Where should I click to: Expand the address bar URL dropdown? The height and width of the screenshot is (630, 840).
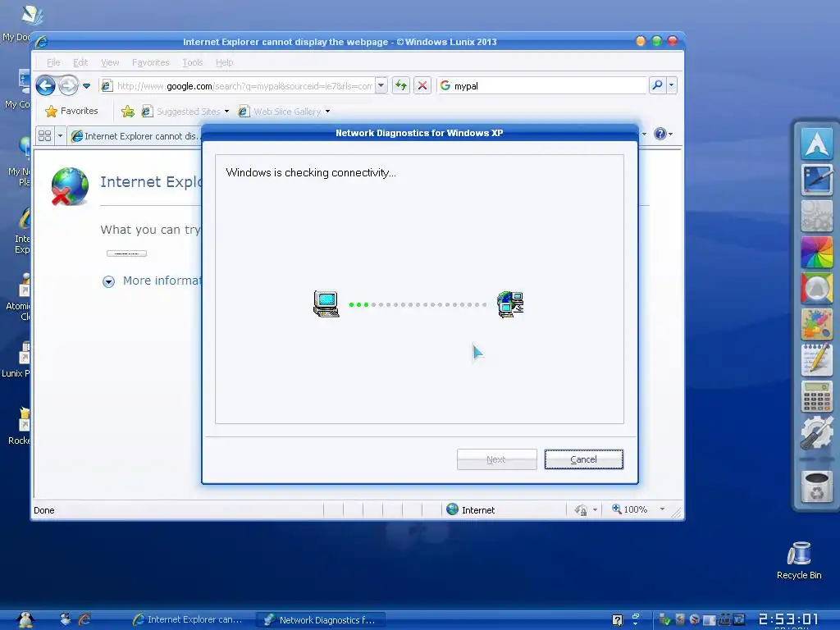(381, 85)
